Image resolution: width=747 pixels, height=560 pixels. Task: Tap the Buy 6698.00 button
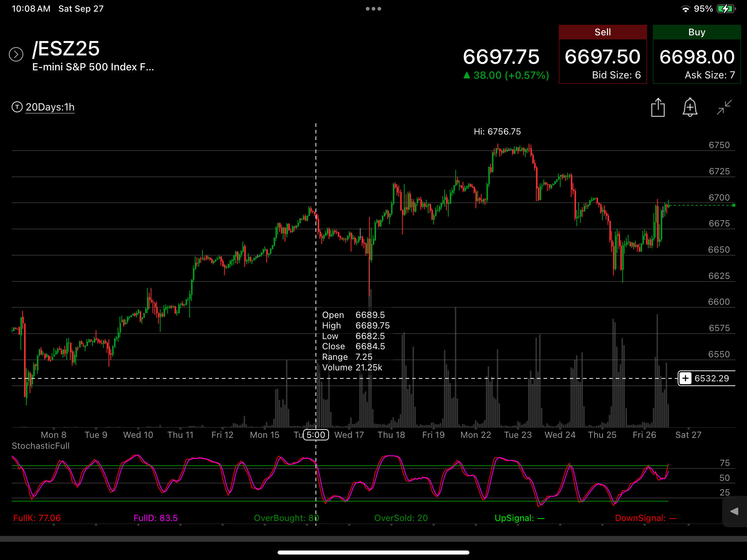697,54
